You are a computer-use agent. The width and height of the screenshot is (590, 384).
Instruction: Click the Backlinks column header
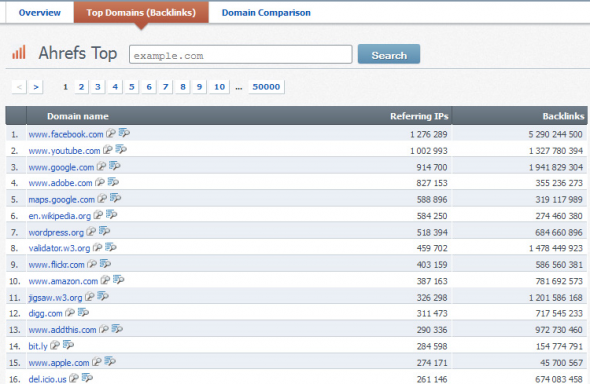563,116
